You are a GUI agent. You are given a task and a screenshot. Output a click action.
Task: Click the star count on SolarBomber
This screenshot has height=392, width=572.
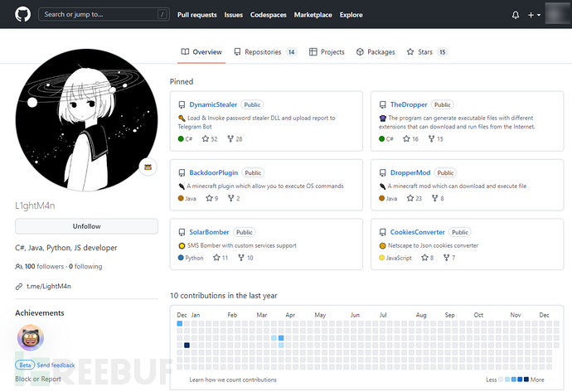(x=220, y=258)
